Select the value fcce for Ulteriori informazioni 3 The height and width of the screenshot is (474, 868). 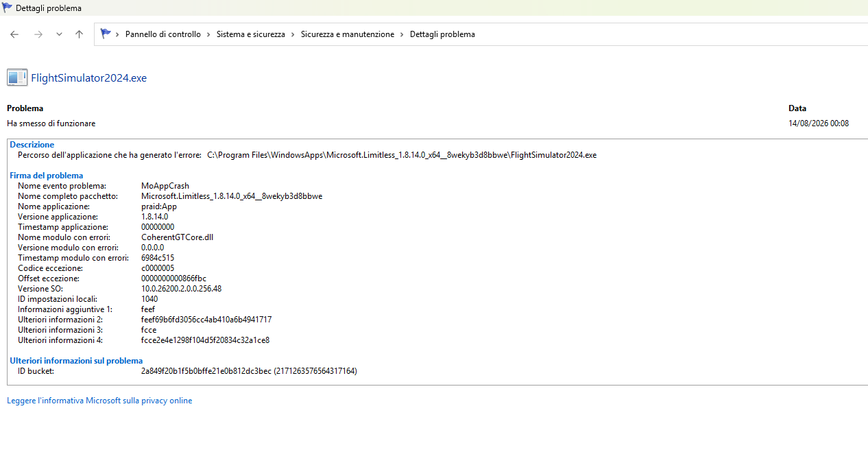pyautogui.click(x=149, y=330)
